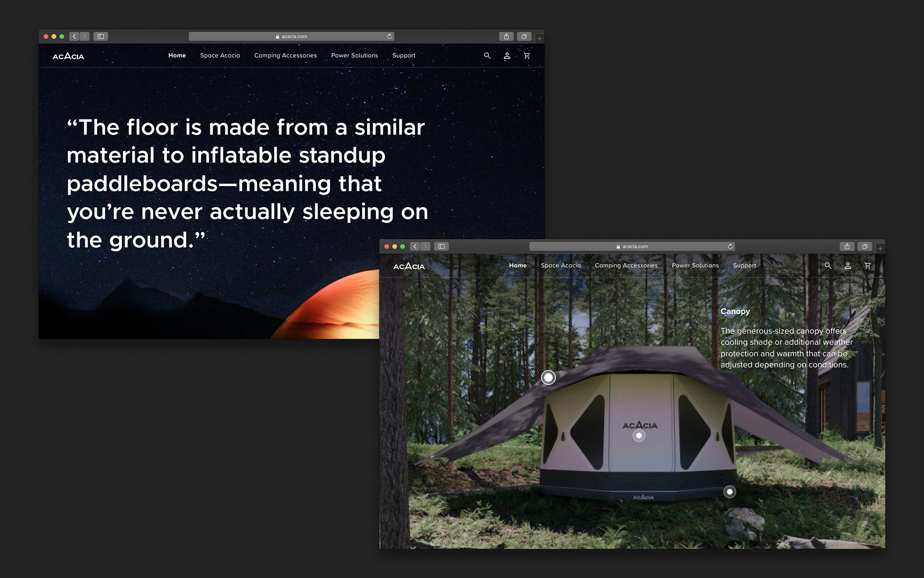Click account icon in the front forest window

pos(847,266)
